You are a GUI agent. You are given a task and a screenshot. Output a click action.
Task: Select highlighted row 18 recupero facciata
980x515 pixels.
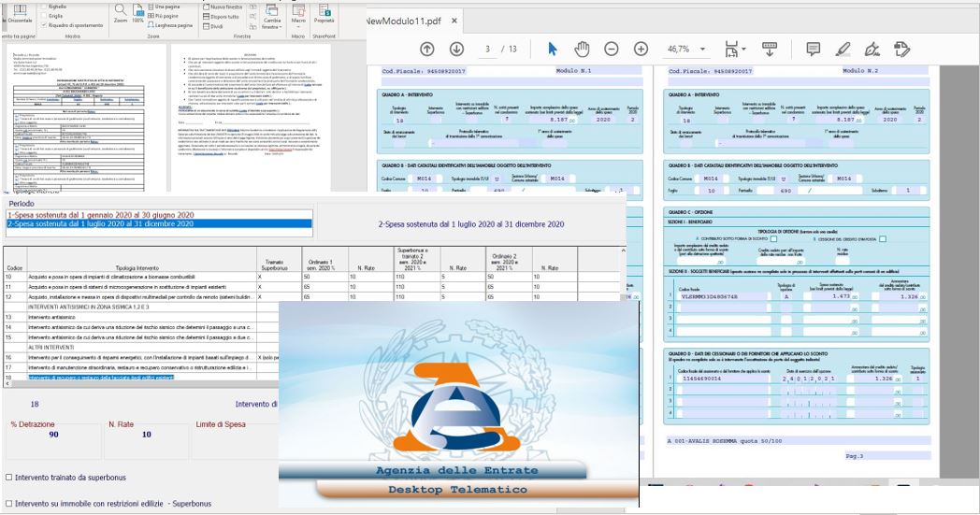coord(140,378)
